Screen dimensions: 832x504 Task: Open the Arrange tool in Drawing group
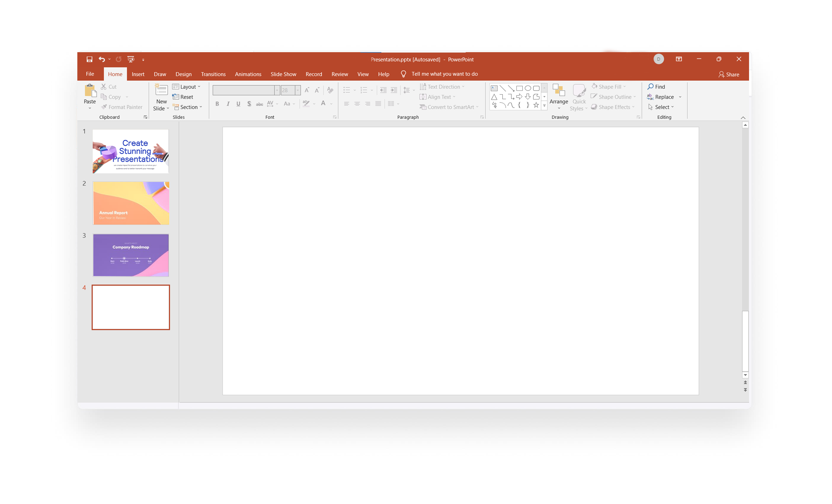coord(559,96)
